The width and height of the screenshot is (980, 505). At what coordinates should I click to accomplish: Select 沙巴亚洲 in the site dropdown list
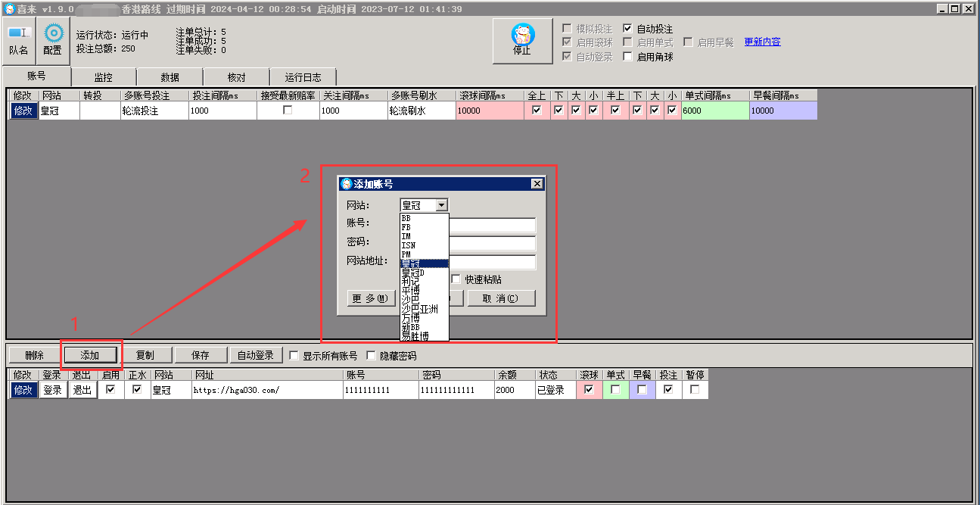click(425, 309)
